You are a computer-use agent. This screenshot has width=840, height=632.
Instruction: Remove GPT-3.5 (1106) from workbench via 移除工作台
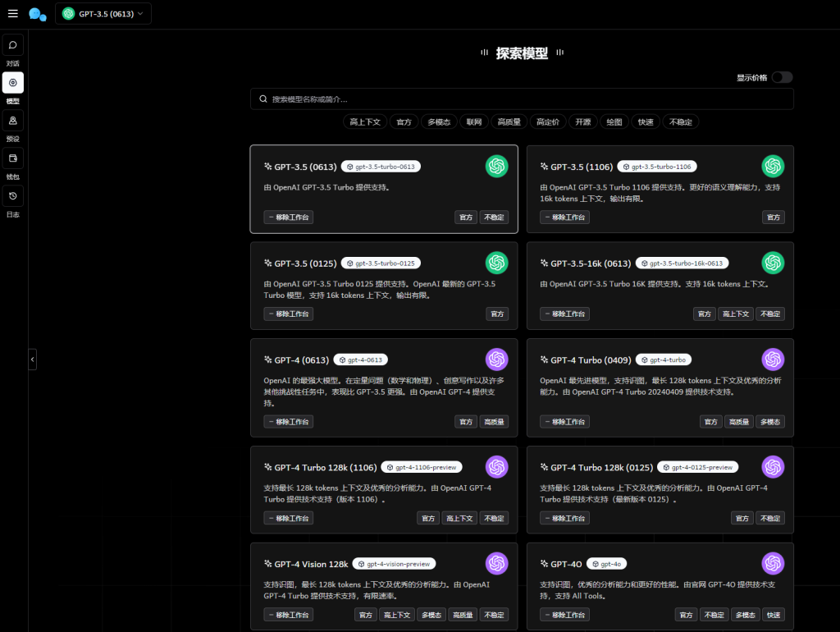click(564, 218)
